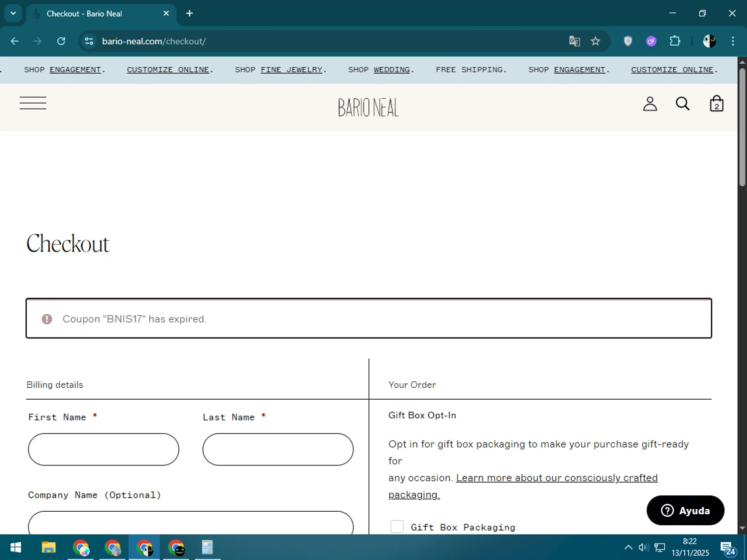Click the Gift Box Opt-In title
The height and width of the screenshot is (560, 747).
coord(422,415)
